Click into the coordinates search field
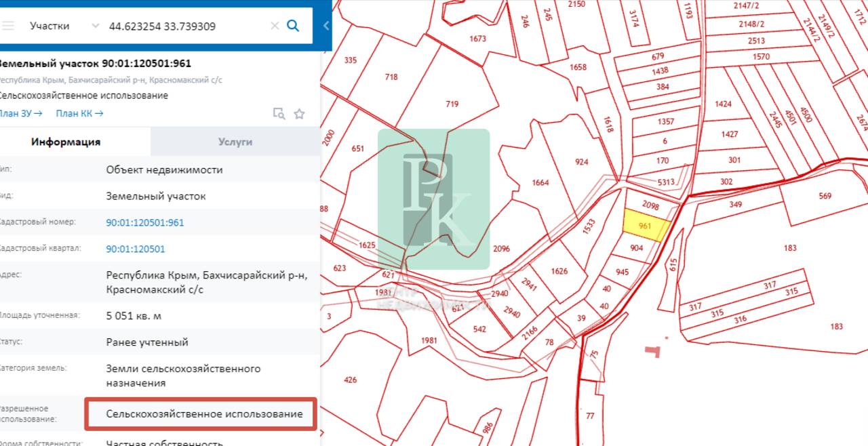 pos(186,26)
